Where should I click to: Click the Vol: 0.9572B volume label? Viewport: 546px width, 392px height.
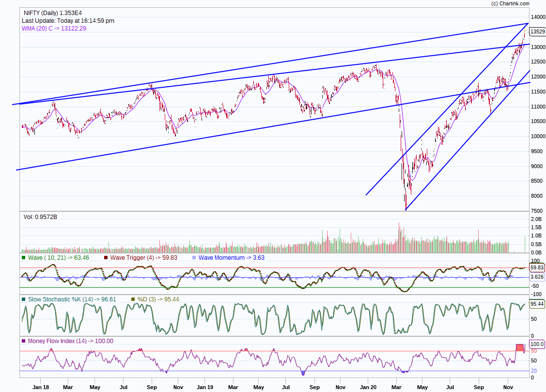coord(40,217)
